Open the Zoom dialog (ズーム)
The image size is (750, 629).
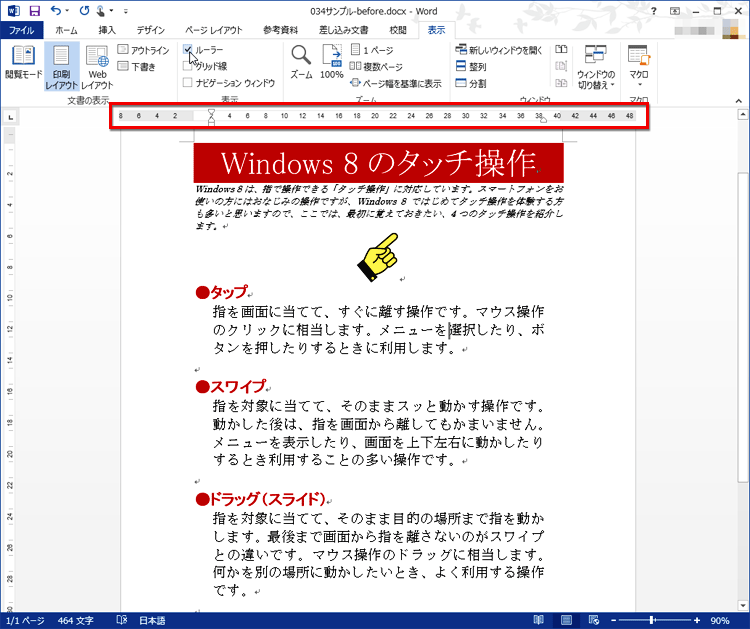pos(301,62)
